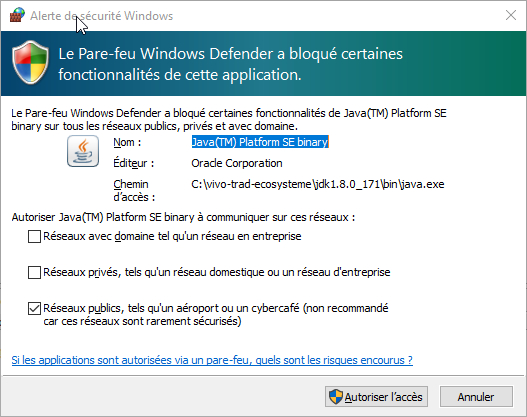Enable the Réseaux privés checkbox
527x417 pixels.
pyautogui.click(x=34, y=272)
